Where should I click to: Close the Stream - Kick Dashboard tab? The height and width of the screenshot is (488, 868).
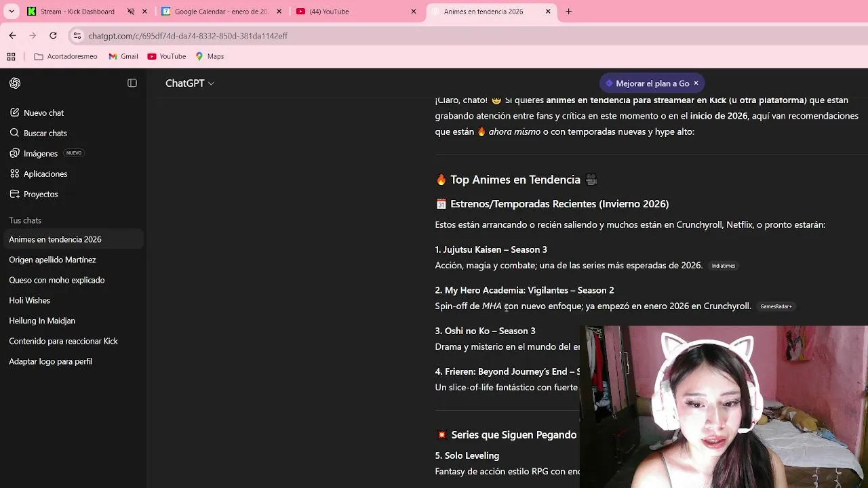(144, 12)
